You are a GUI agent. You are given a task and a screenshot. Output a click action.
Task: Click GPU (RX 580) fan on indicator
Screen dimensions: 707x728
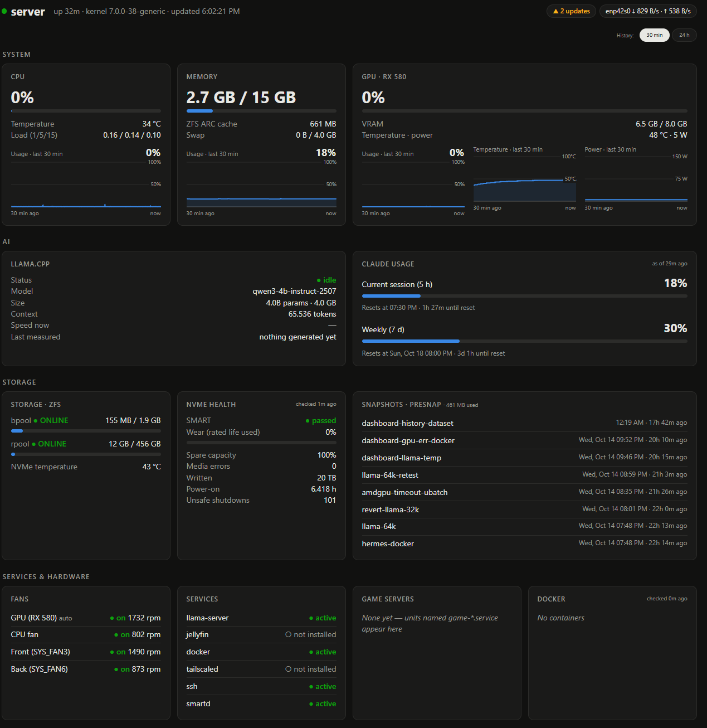(x=118, y=618)
